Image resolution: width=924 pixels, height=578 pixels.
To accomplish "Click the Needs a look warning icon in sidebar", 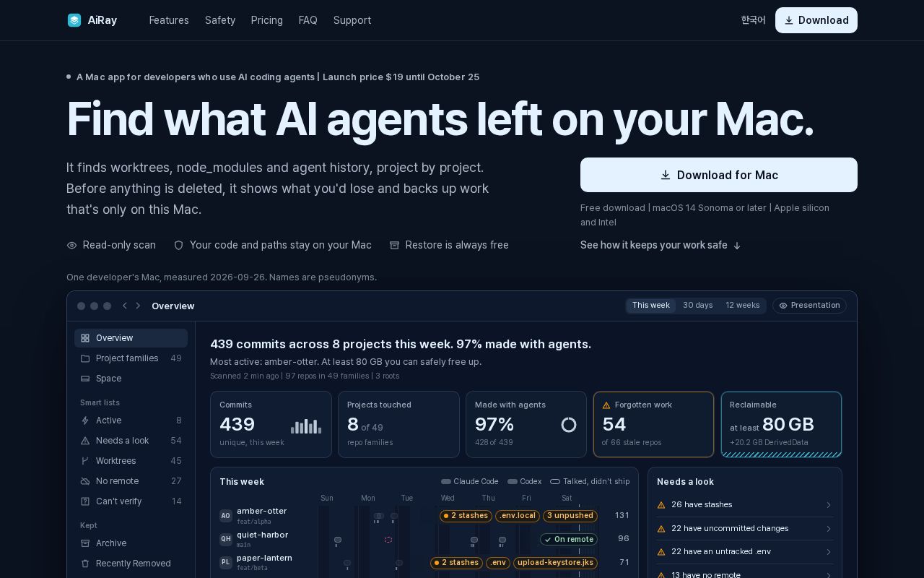I will point(85,441).
